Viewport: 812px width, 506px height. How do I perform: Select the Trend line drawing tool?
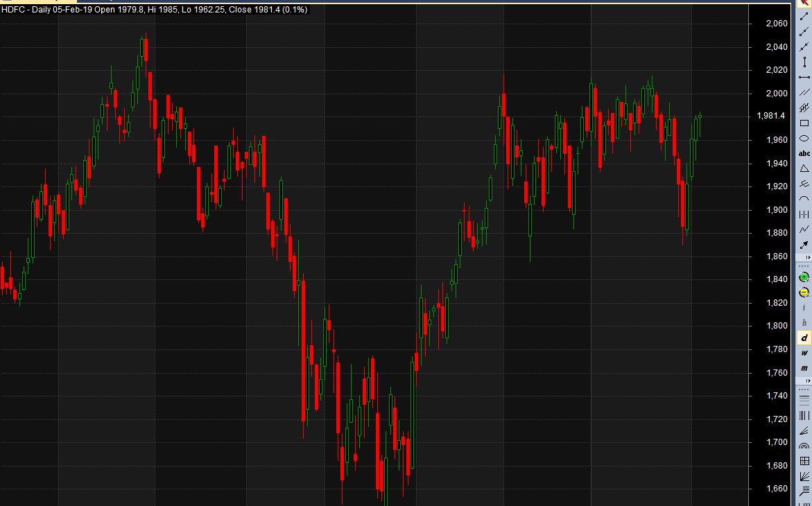[x=804, y=17]
